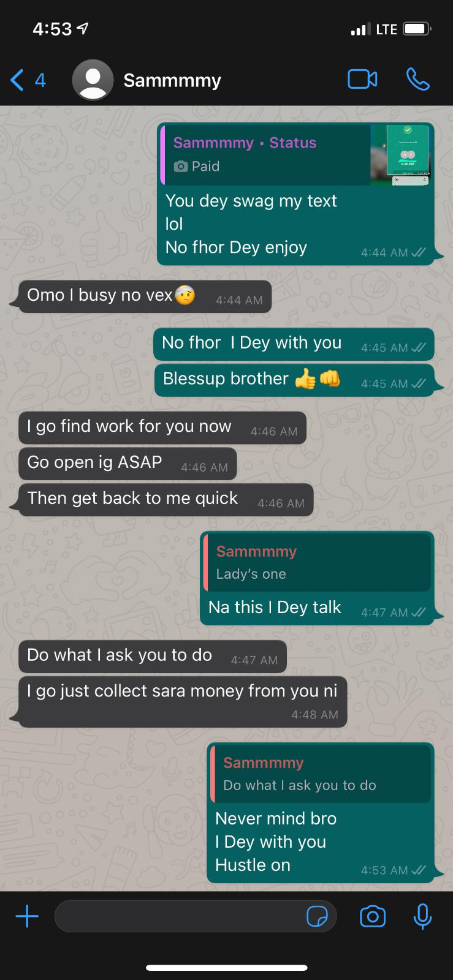Open the camera from the chat bar
The height and width of the screenshot is (980, 453).
coord(373,916)
